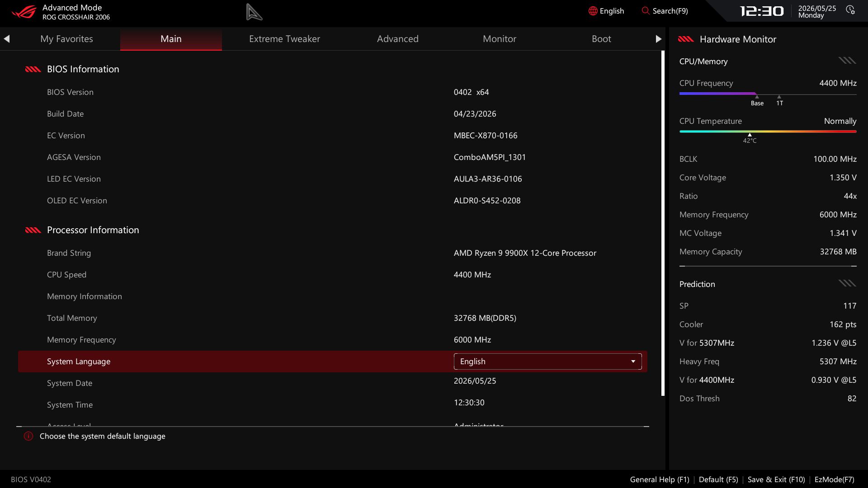Click Cooler value 162 pts
Screen dimensions: 868x488
(843, 324)
